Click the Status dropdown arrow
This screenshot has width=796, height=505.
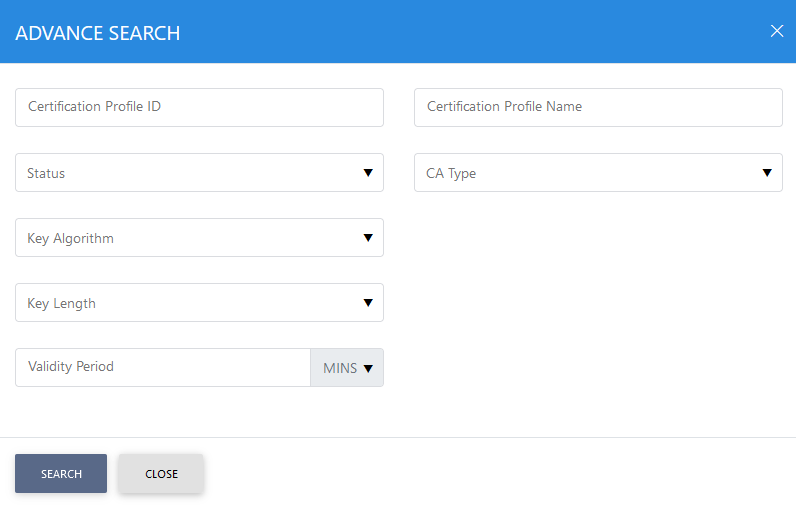[x=368, y=173]
